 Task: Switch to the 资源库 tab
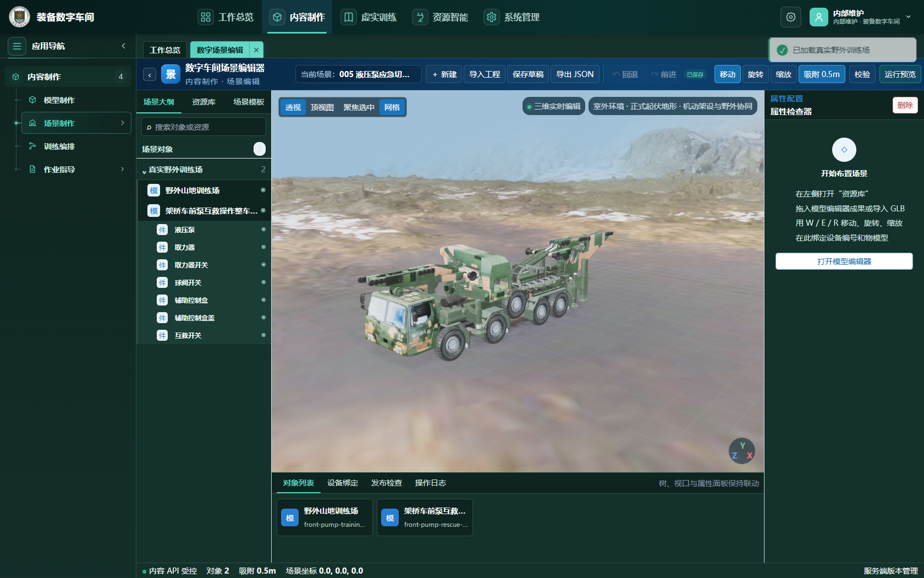(204, 102)
